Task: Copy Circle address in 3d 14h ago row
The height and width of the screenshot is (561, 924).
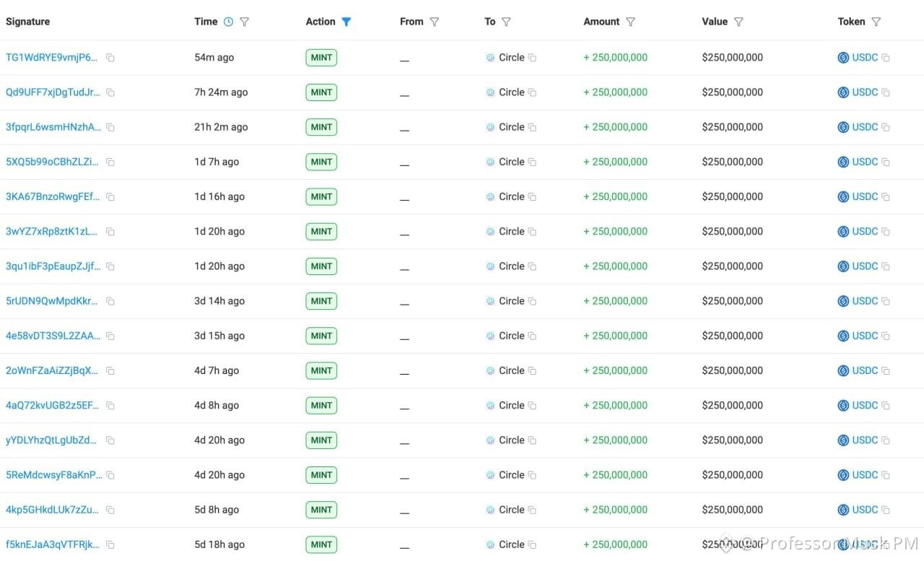Action: click(532, 301)
